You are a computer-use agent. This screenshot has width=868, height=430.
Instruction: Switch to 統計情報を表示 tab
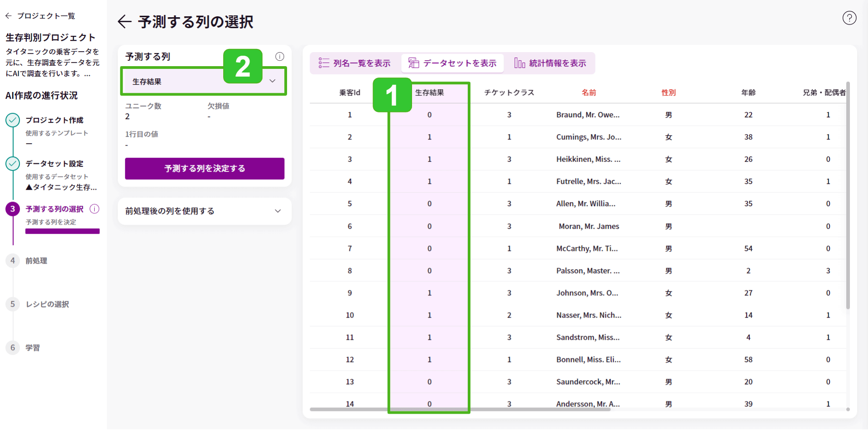550,63
